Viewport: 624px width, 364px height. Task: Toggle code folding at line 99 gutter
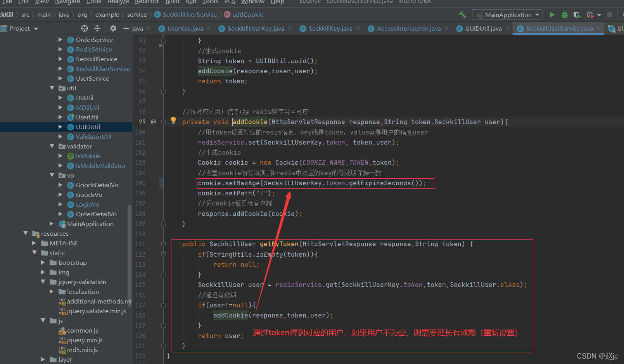pos(163,122)
